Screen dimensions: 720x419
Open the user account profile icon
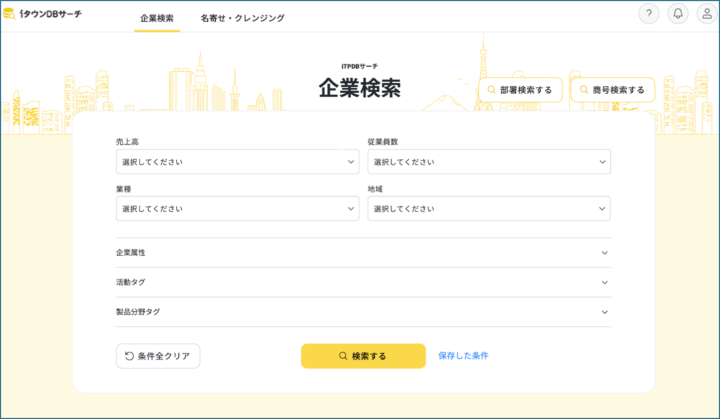(x=706, y=14)
